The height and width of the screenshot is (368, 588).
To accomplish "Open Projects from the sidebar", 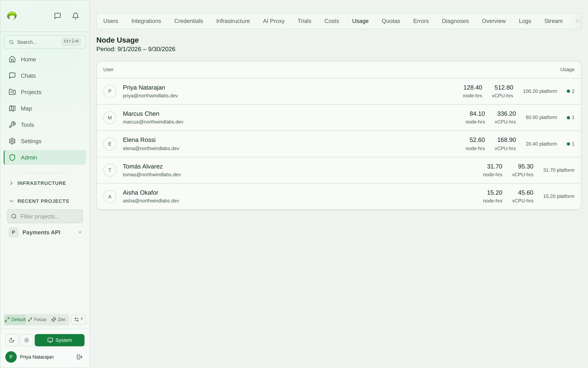I will pos(45,92).
